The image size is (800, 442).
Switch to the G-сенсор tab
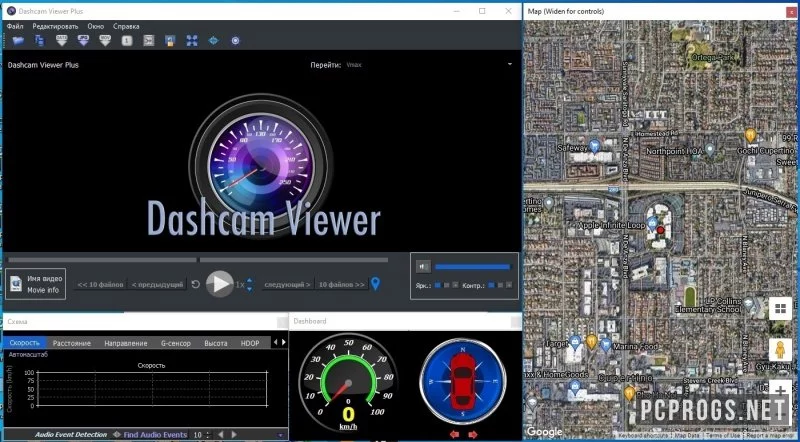pyautogui.click(x=176, y=343)
